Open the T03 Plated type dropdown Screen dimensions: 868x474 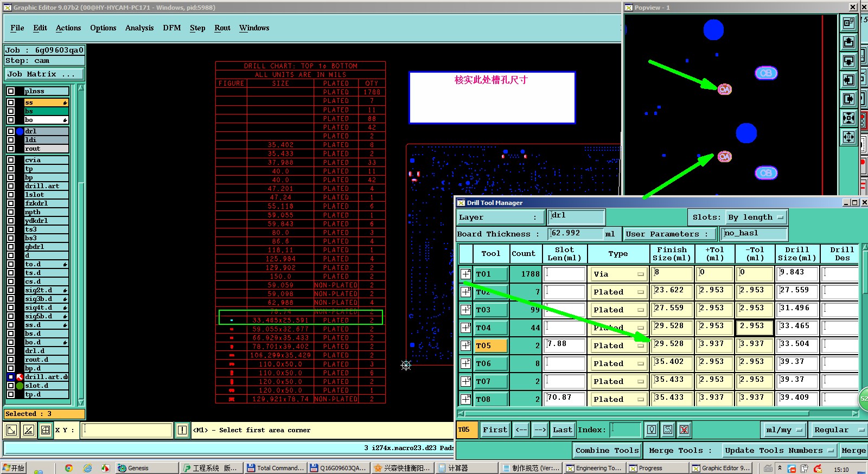[618, 310]
